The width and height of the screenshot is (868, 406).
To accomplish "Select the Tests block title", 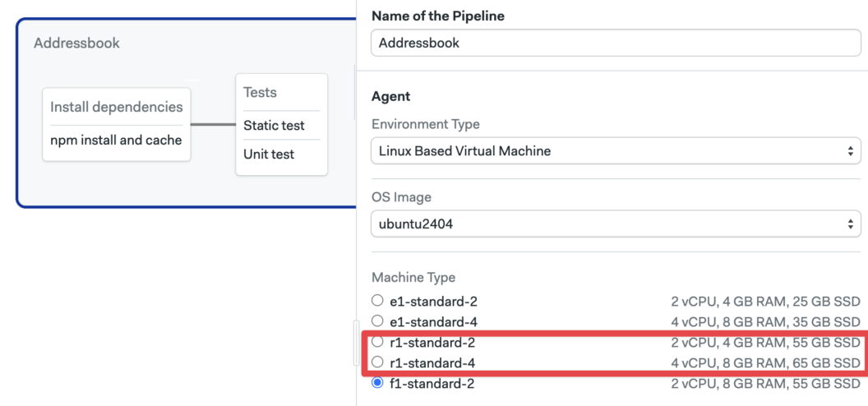I will click(260, 93).
